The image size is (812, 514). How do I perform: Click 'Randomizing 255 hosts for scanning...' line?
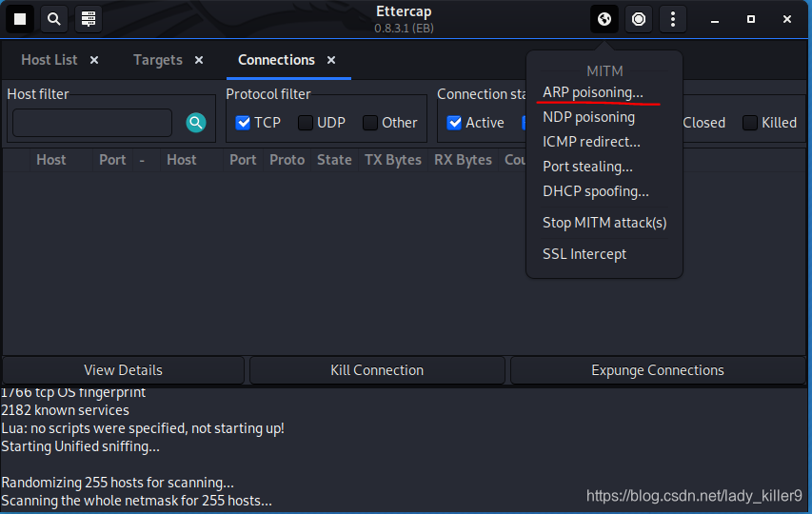[117, 483]
